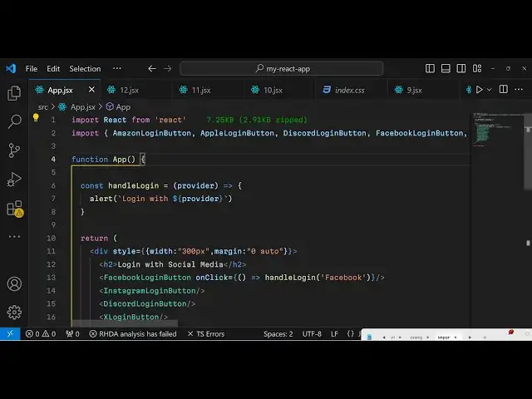Open the editor More Actions ellipsis
The width and height of the screenshot is (532, 399).
[x=519, y=89]
